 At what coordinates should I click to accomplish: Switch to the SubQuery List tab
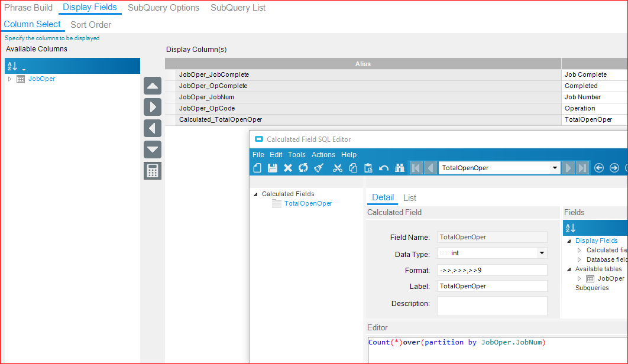pyautogui.click(x=238, y=8)
